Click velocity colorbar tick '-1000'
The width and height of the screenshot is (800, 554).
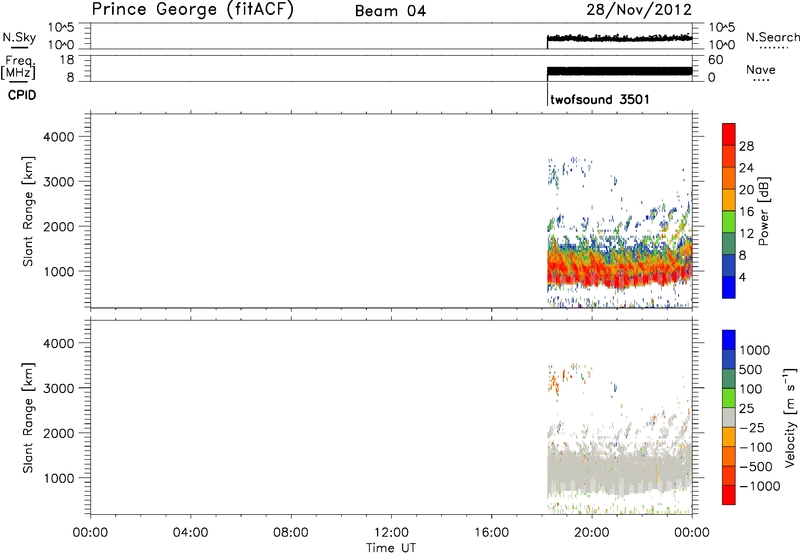759,486
